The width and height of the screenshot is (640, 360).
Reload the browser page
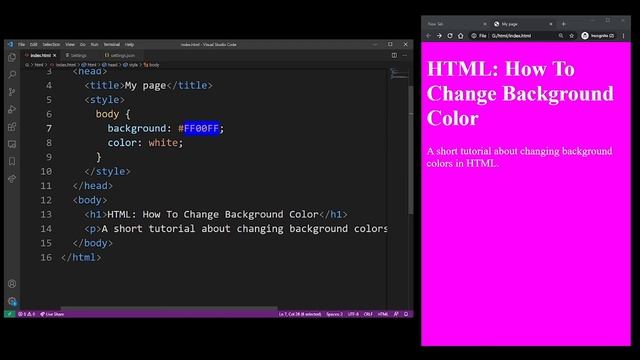tap(450, 36)
